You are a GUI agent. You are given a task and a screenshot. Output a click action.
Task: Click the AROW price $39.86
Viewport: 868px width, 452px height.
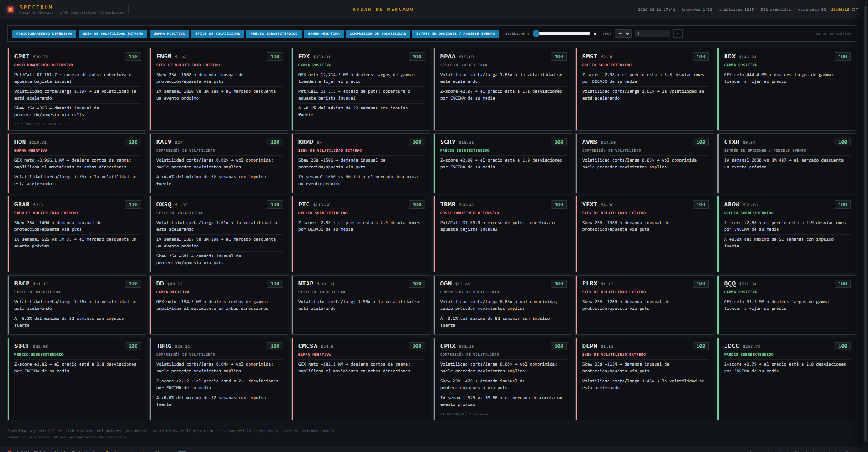(x=750, y=205)
